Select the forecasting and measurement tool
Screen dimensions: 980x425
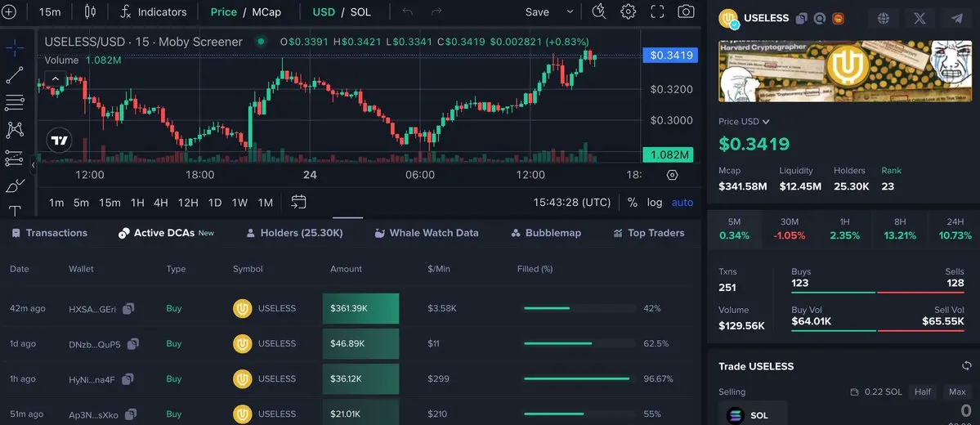point(15,158)
